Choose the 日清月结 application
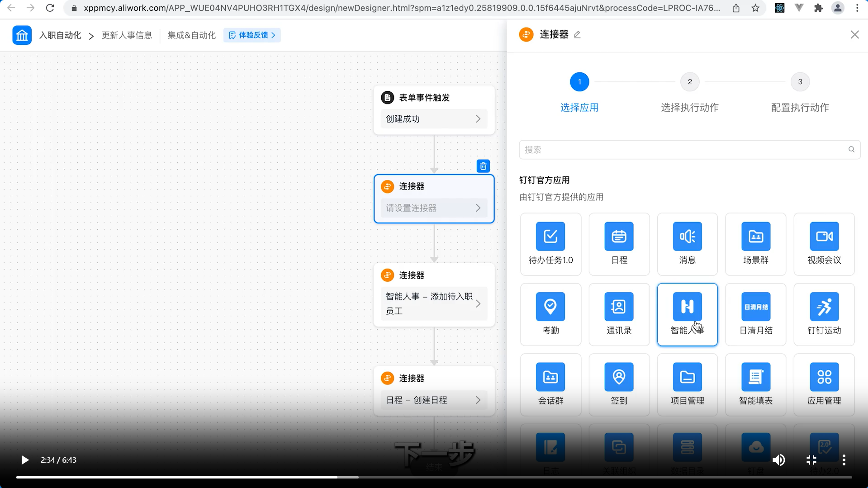Screen dimensions: 868x488 pos(756,315)
